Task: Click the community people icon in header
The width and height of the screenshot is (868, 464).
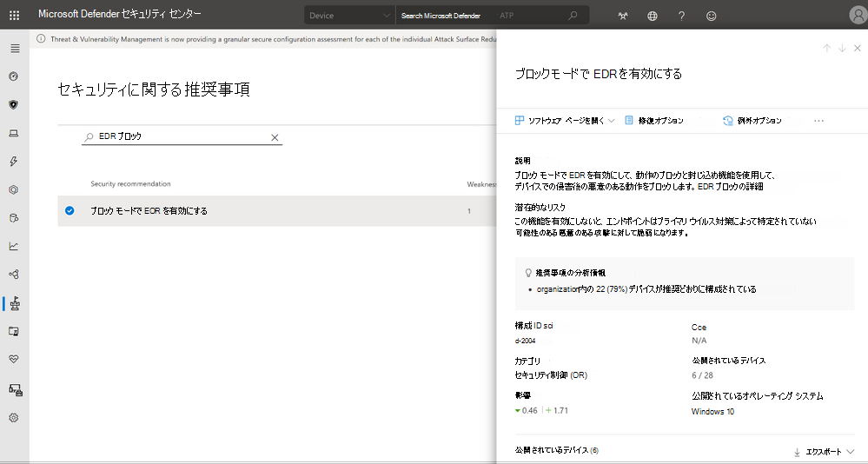Action: [623, 16]
